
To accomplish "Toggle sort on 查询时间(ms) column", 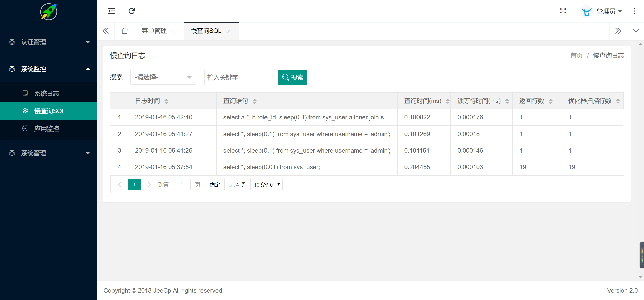I will click(x=447, y=101).
